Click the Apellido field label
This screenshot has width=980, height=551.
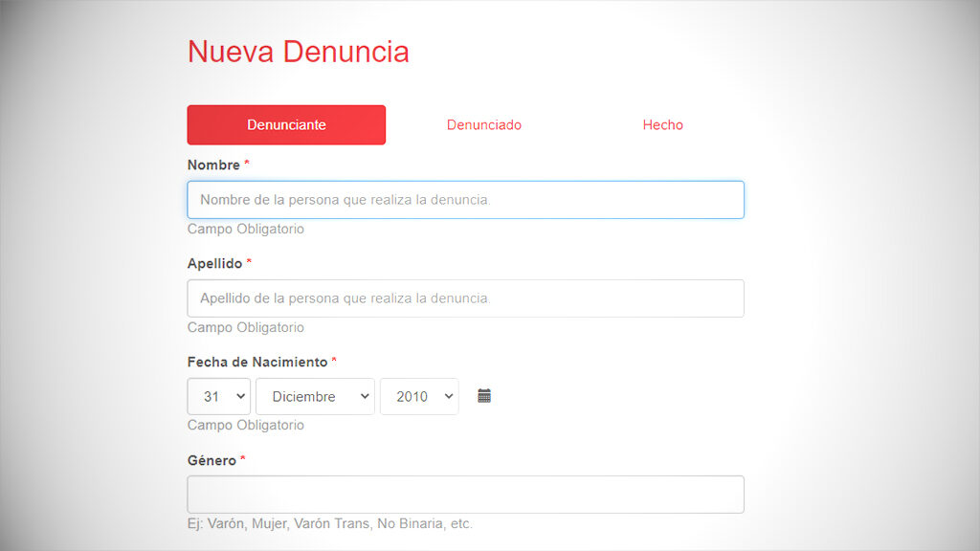pyautogui.click(x=214, y=263)
